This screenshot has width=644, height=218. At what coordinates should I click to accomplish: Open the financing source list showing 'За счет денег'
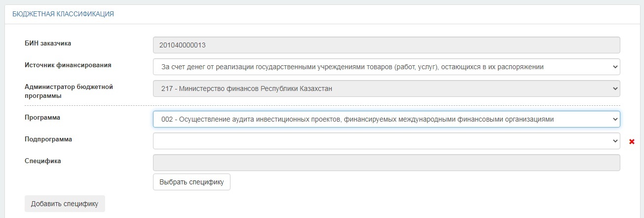(x=386, y=67)
